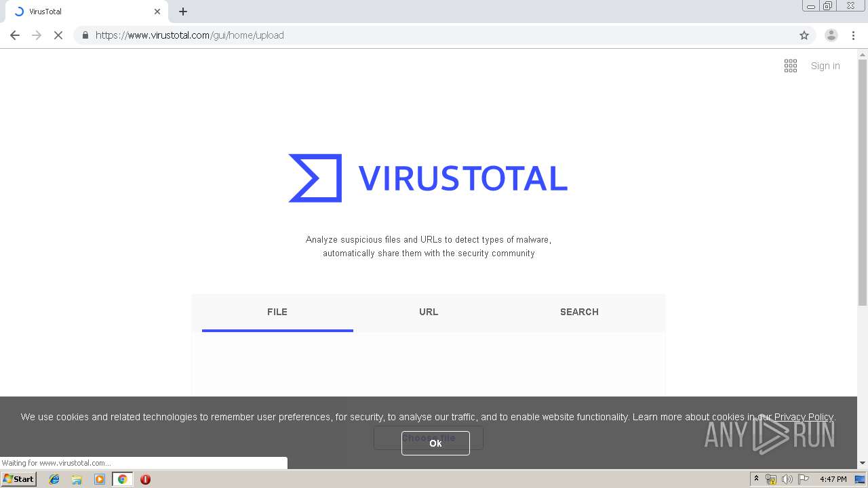Close the VirusTotal tab
The width and height of the screenshot is (868, 488).
coord(157,12)
